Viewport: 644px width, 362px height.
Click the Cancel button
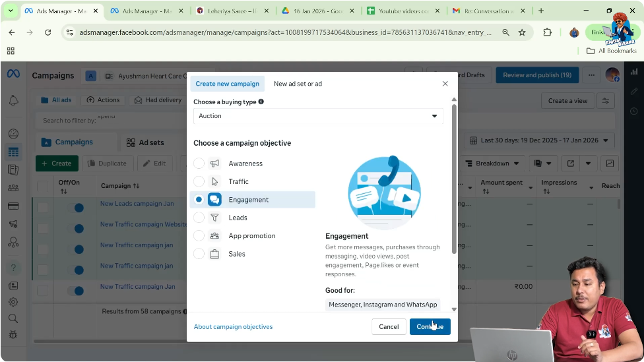point(389,326)
